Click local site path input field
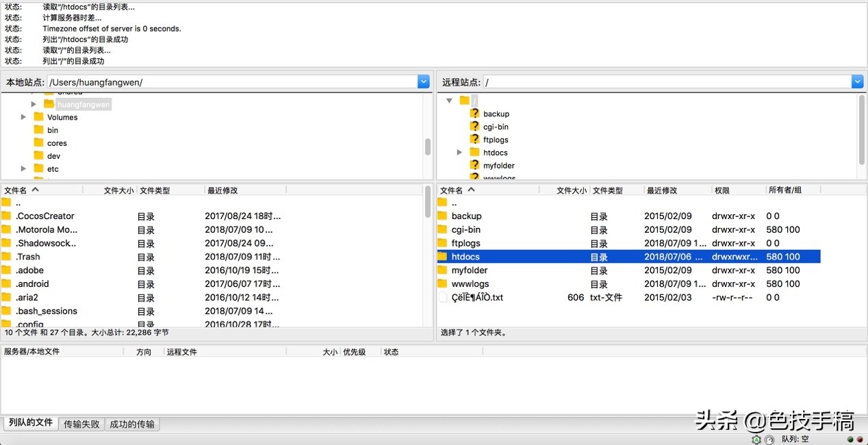Image resolution: width=868 pixels, height=445 pixels. coord(232,82)
